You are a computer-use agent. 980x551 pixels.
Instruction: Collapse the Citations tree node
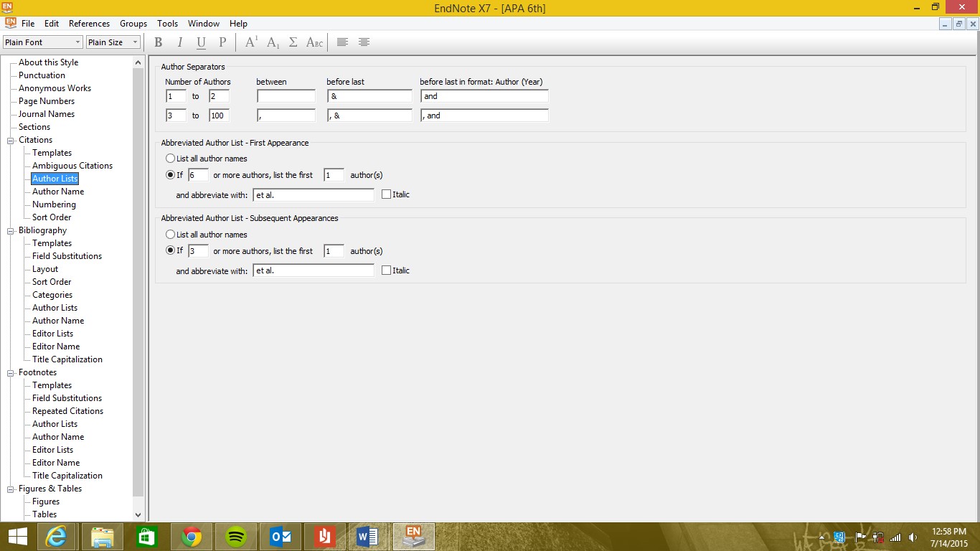(11, 140)
